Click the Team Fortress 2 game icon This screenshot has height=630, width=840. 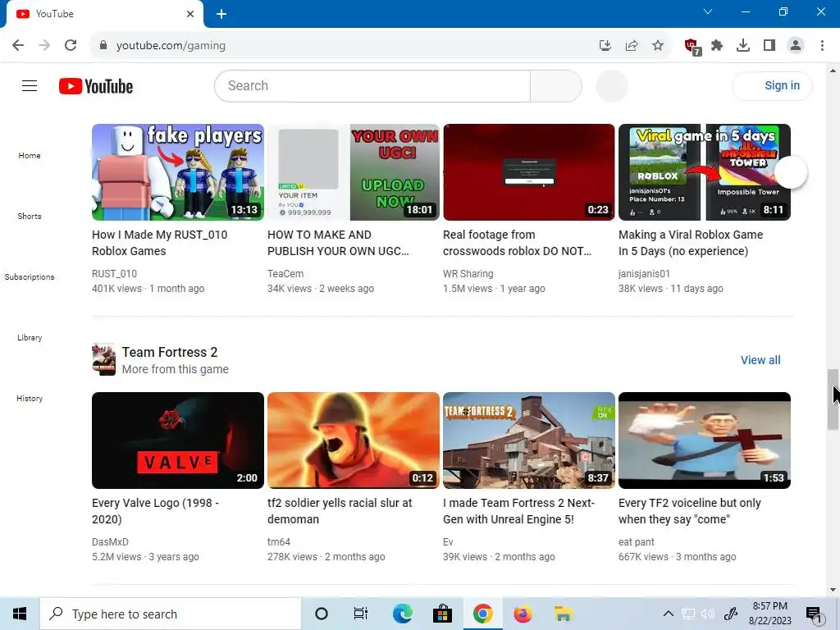103,359
